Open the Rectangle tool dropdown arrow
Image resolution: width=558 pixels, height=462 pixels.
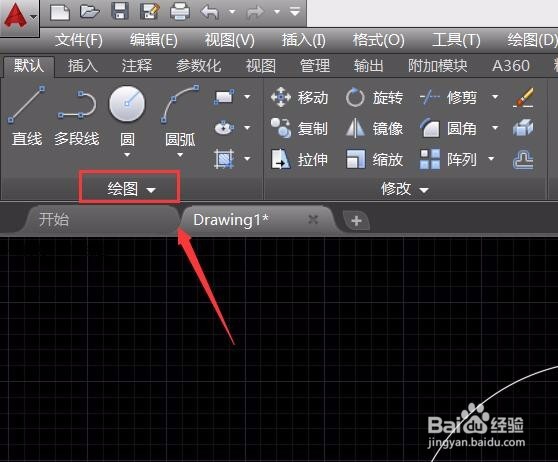point(247,97)
